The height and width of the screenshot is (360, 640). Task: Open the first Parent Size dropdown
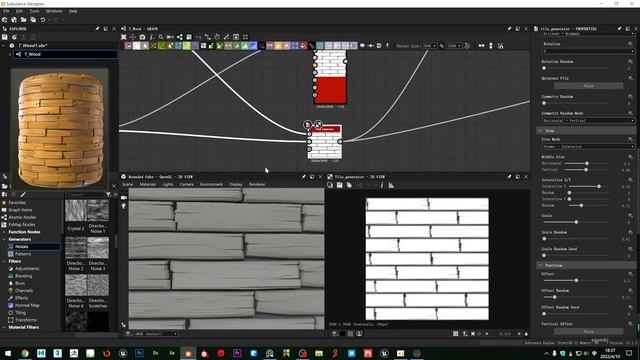click(x=429, y=46)
